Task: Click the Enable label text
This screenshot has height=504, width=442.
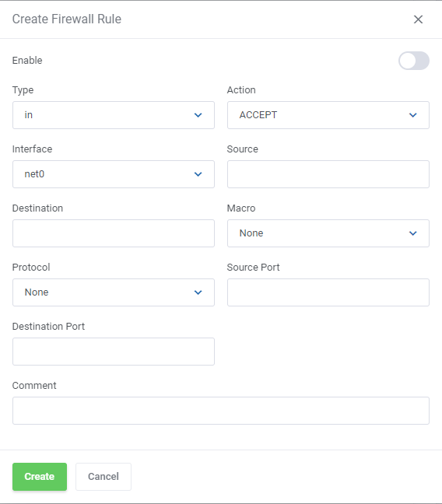Action: (x=27, y=61)
